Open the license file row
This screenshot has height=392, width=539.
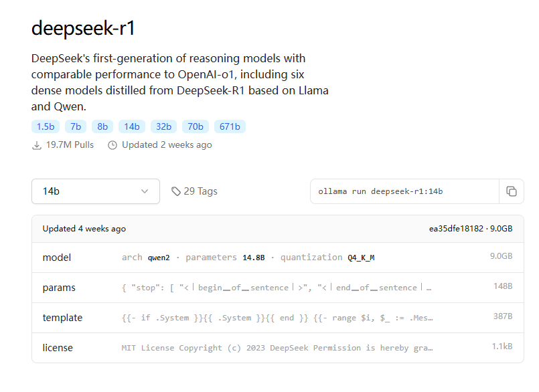pyautogui.click(x=277, y=348)
